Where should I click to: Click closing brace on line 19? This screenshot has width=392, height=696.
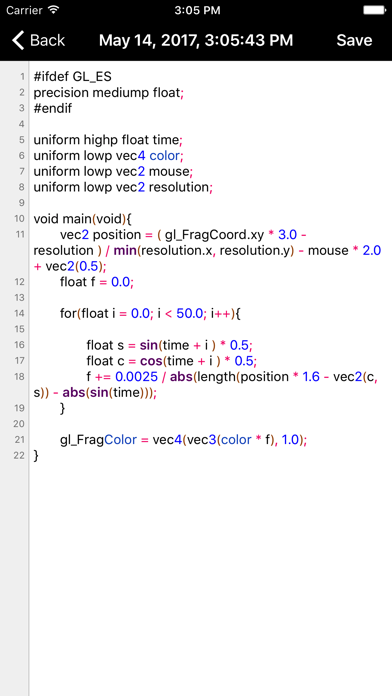coord(63,408)
